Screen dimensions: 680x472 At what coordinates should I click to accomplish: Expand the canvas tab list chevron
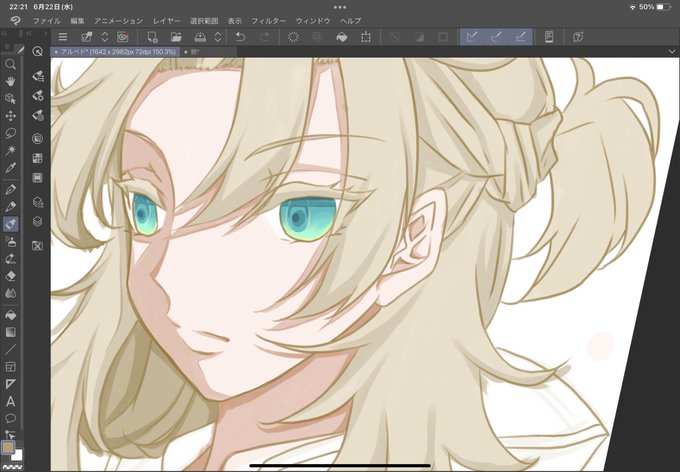point(672,52)
